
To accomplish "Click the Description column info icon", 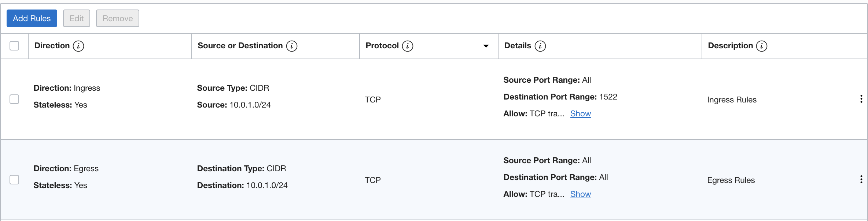I will [762, 46].
